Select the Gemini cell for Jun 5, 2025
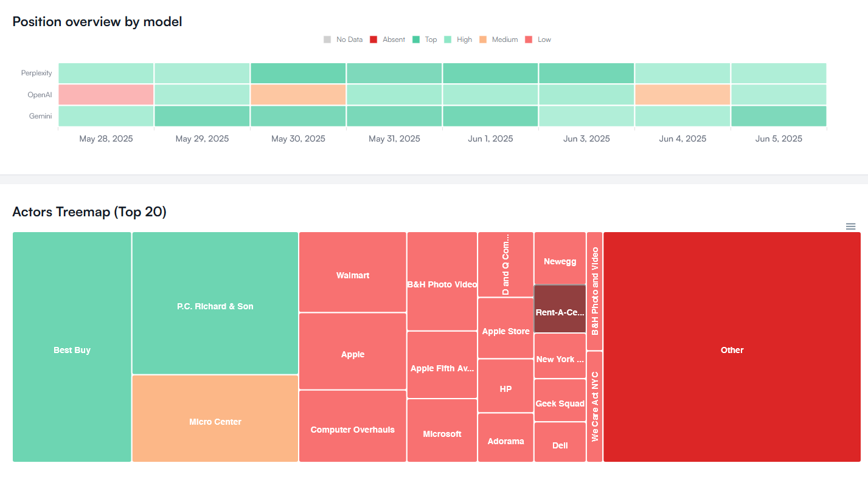 tap(779, 116)
